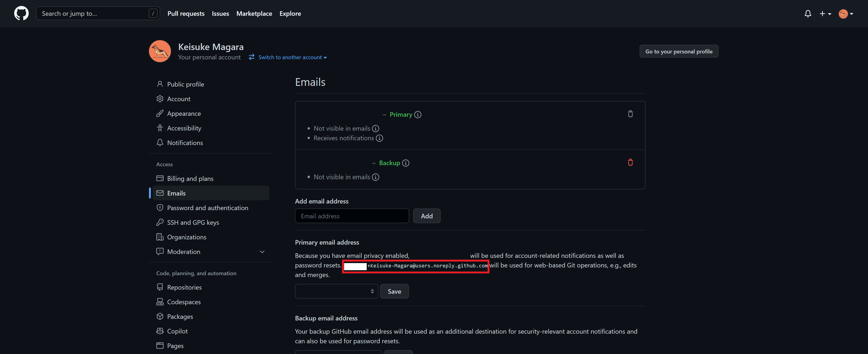The width and height of the screenshot is (868, 354).
Task: Click Go to your personal profile
Action: [679, 51]
